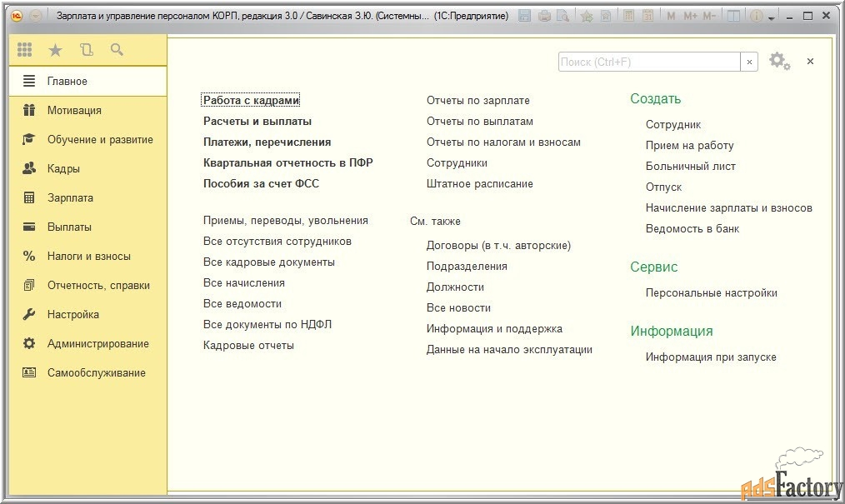Open the Подразделения link
Screen dimensions: 845x504
point(467,266)
